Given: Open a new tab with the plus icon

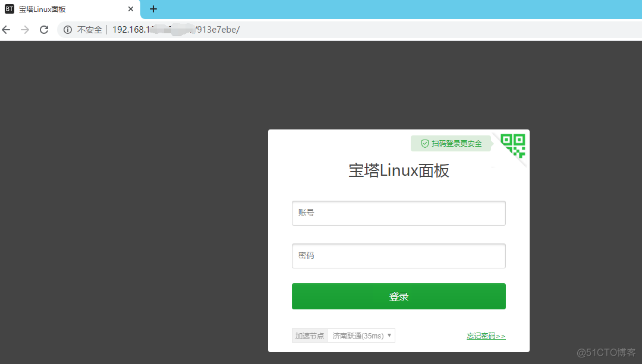Looking at the screenshot, I should tap(153, 9).
